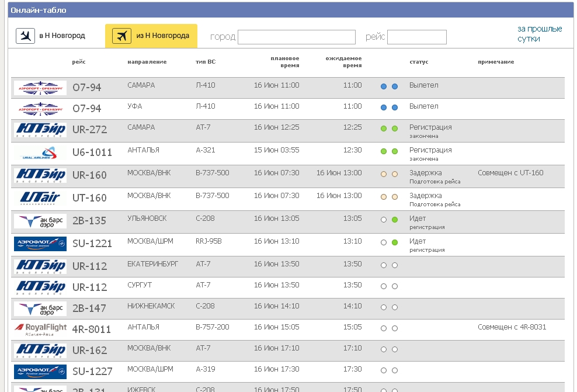Switch to 'в Н Новгород' arrivals tab
This screenshot has height=392, width=577.
(50, 36)
